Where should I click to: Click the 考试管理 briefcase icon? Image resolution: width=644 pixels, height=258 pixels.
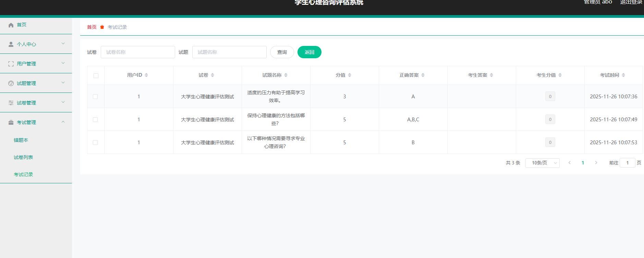tap(11, 122)
